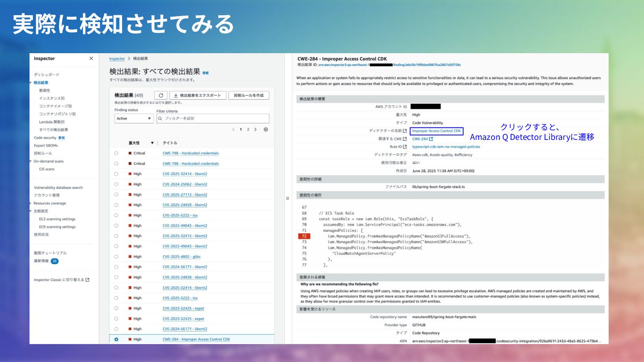The image size is (644, 362).
Task: Open the CVE-2025-32415 - libxml2 finding
Action: 185,236
